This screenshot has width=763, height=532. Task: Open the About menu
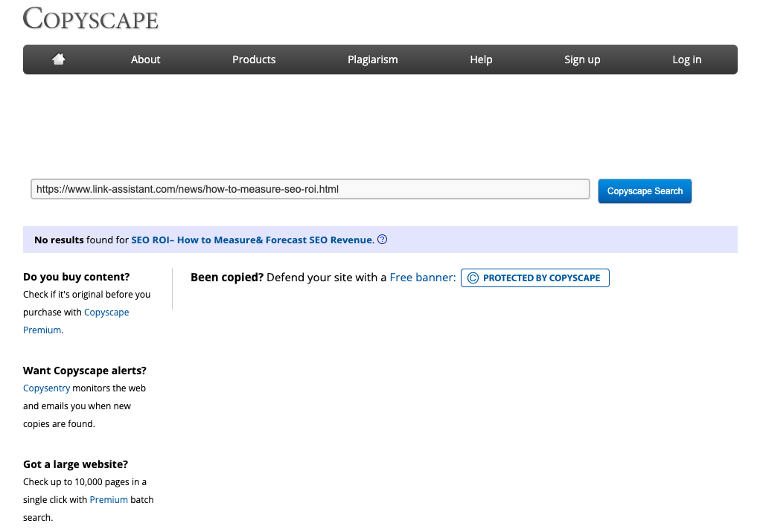145,60
